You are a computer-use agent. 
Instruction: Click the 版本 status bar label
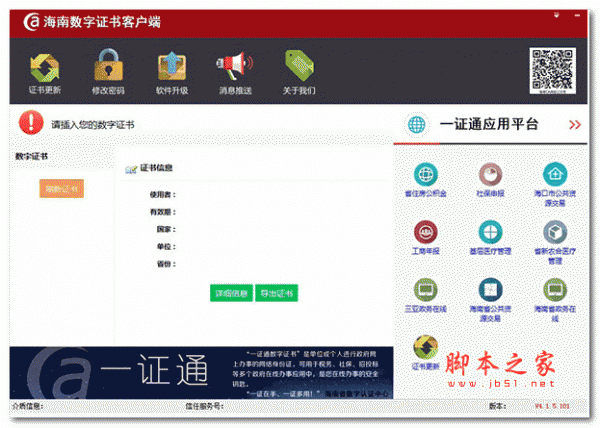pyautogui.click(x=497, y=406)
